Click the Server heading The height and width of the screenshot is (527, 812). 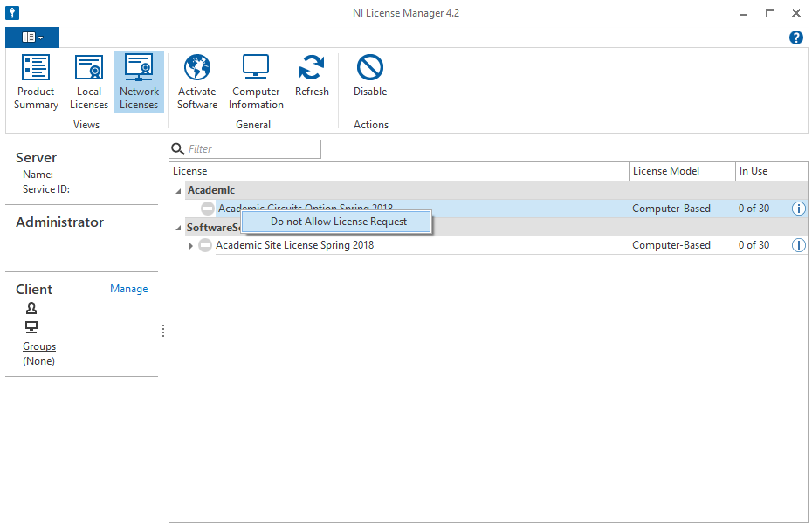pyautogui.click(x=37, y=157)
